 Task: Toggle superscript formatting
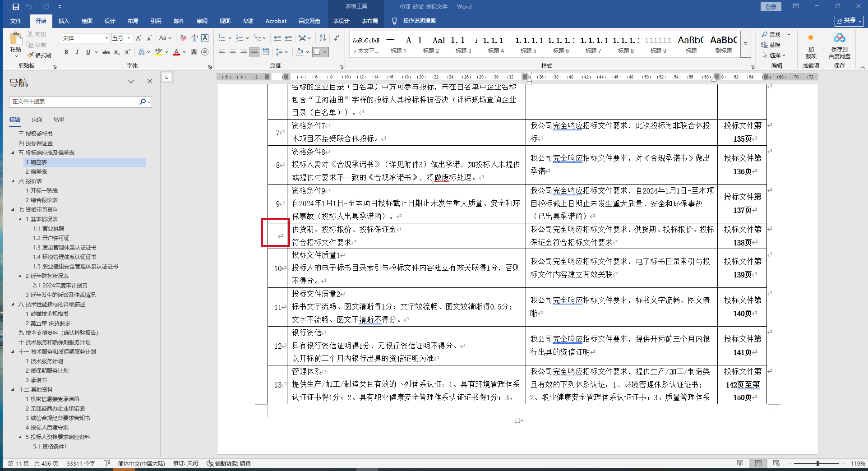pyautogui.click(x=128, y=52)
